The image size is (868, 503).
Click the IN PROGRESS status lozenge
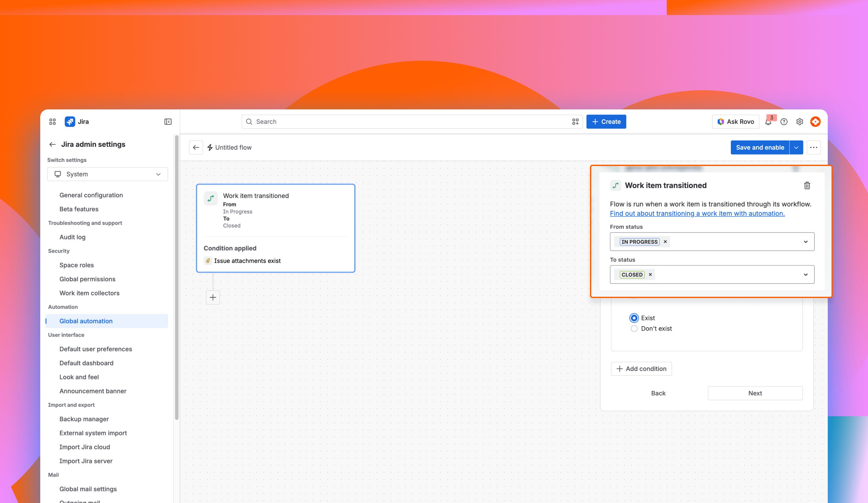[639, 242]
